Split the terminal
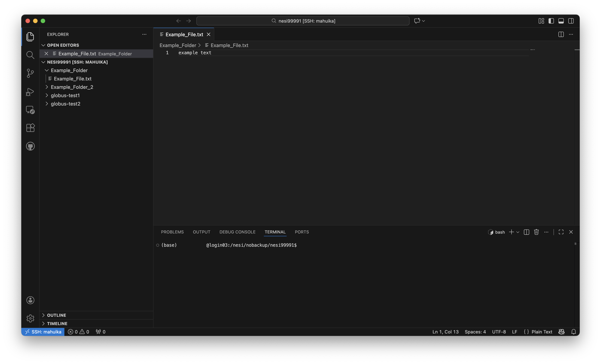The image size is (601, 364). click(526, 232)
